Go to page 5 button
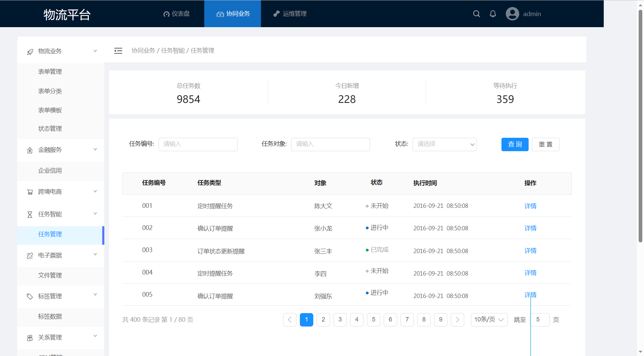Image resolution: width=644 pixels, height=356 pixels. point(374,320)
